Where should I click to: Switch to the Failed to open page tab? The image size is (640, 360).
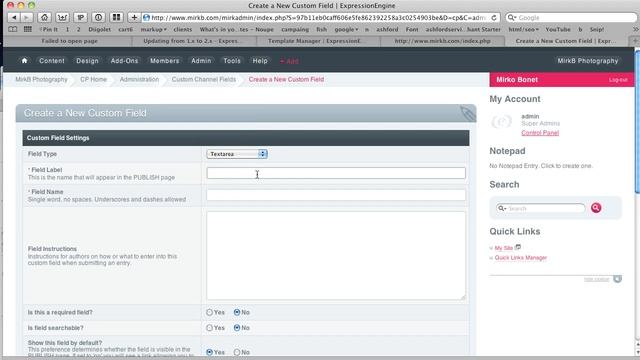point(69,41)
